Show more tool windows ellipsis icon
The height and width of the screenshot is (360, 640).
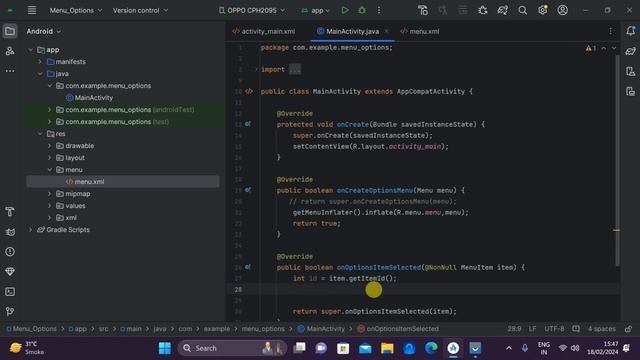pyautogui.click(x=10, y=71)
